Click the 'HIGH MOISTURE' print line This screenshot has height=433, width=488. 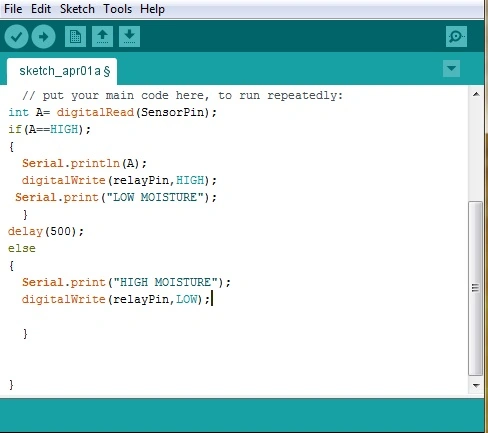(x=126, y=282)
